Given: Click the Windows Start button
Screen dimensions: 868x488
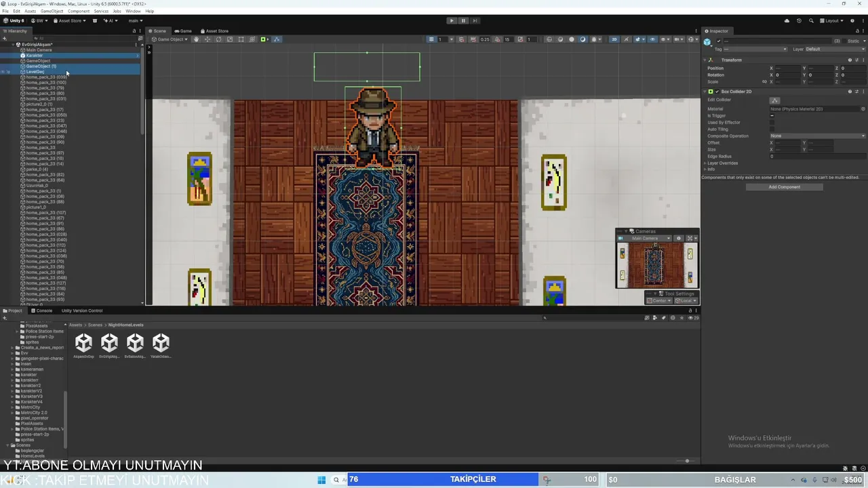Looking at the screenshot, I should click(x=321, y=480).
